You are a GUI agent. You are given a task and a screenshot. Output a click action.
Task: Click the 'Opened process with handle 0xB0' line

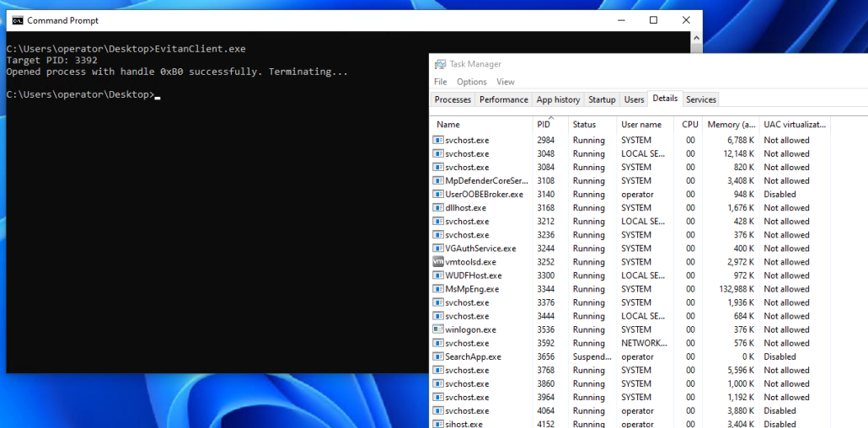pos(177,72)
